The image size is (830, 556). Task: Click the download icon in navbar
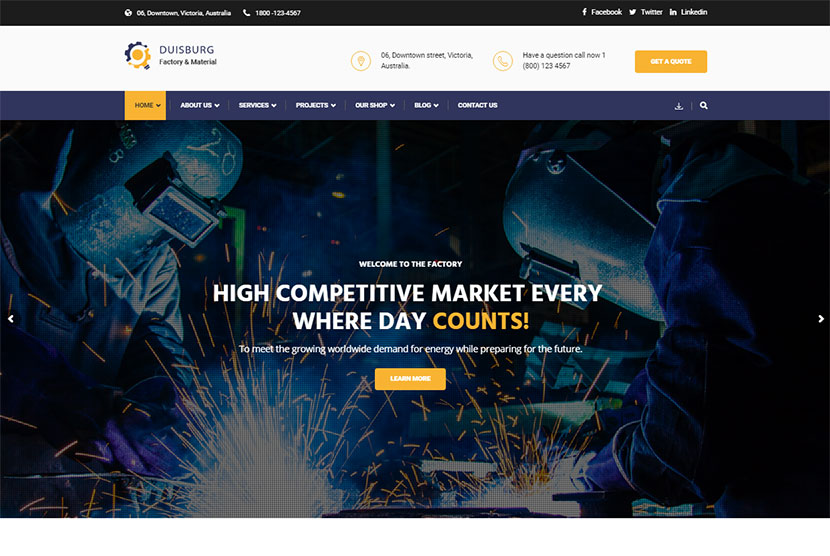tap(679, 106)
